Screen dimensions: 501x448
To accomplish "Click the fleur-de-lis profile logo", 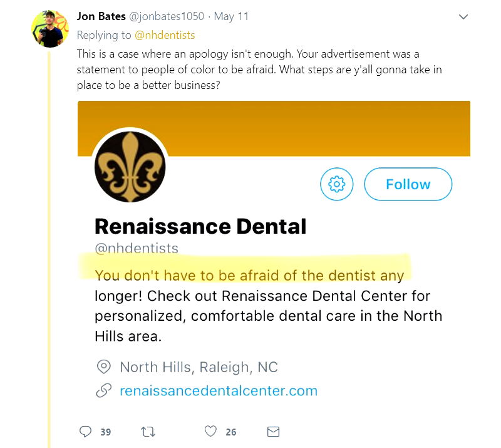I will pyautogui.click(x=130, y=166).
